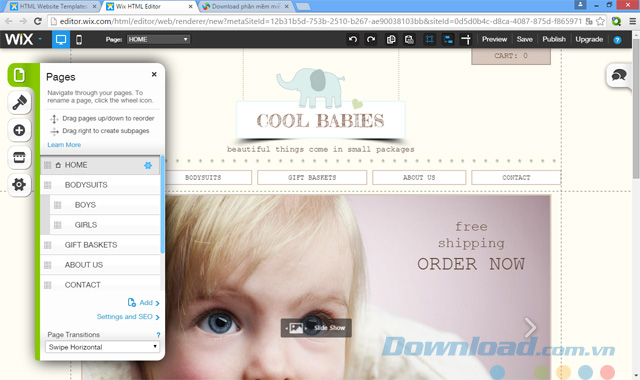Select the GIRLS subpage
The height and width of the screenshot is (380, 640).
point(105,225)
